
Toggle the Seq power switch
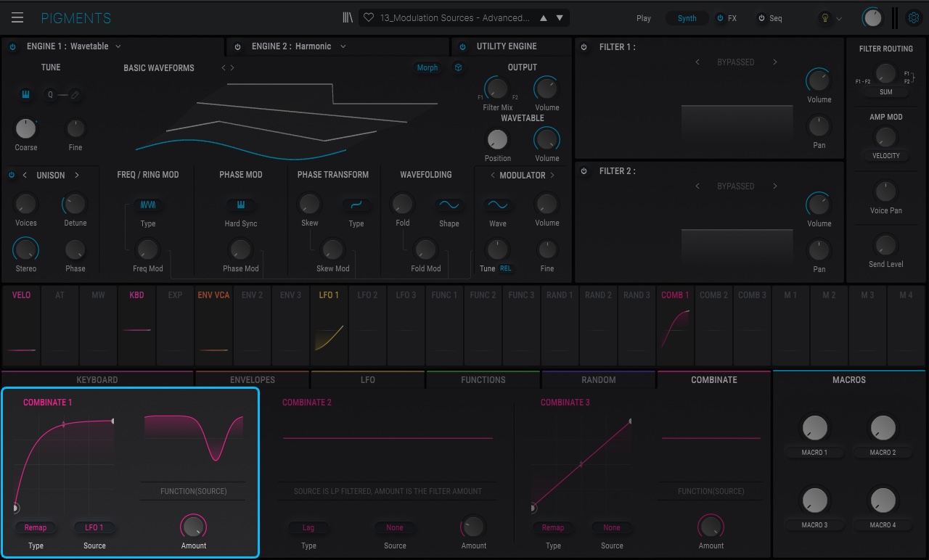(761, 18)
